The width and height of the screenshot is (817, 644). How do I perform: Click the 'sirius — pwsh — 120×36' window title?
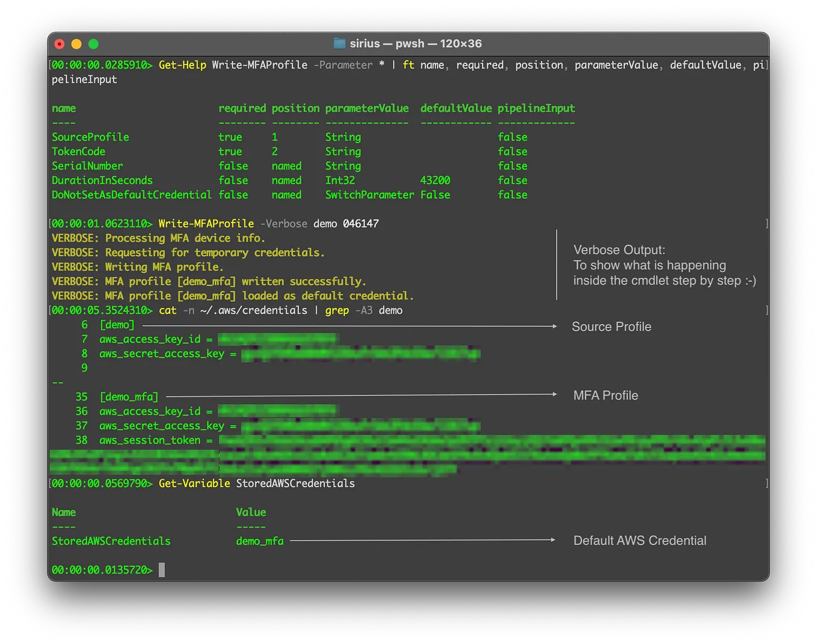tap(416, 43)
